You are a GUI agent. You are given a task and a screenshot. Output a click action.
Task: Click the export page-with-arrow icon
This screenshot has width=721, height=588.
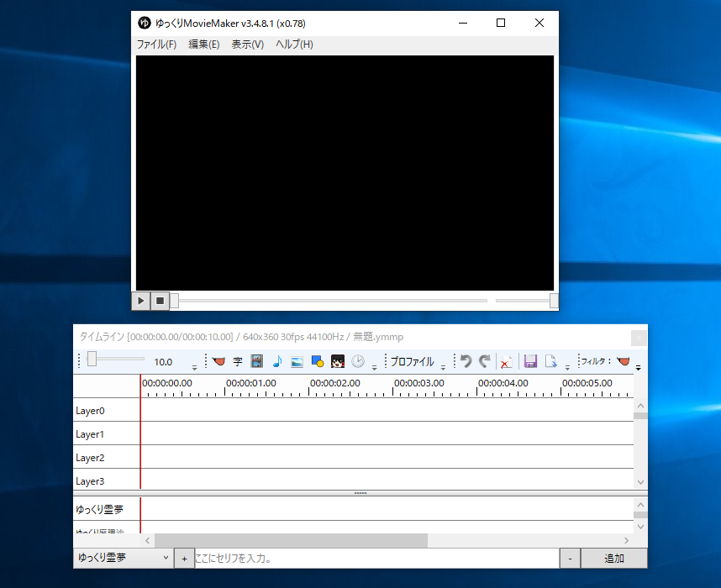point(550,361)
